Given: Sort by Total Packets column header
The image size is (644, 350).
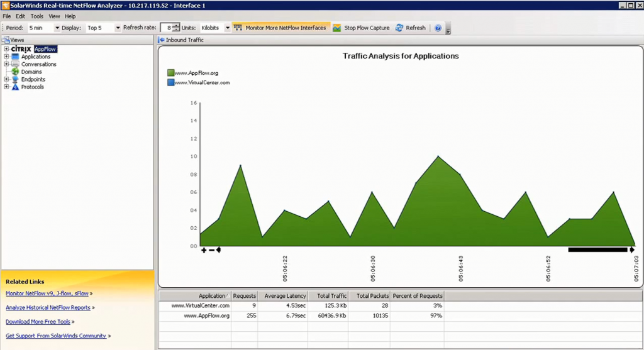Looking at the screenshot, I should [370, 296].
